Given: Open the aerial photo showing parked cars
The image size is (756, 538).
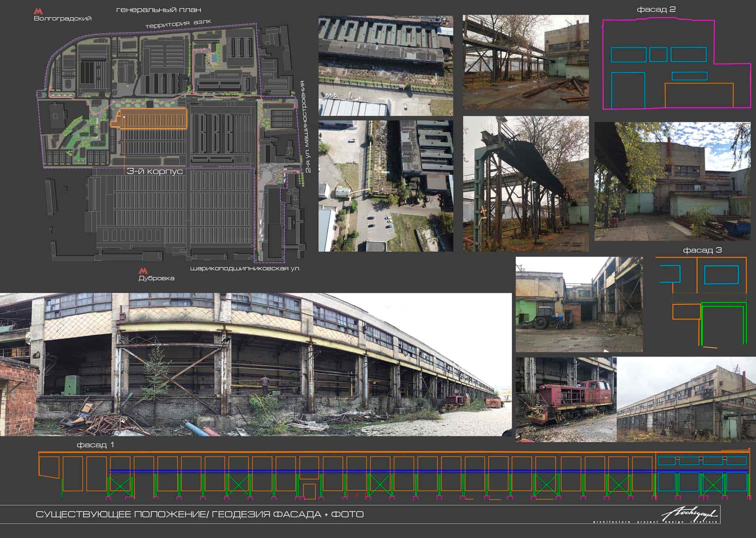Looking at the screenshot, I should point(386,186).
